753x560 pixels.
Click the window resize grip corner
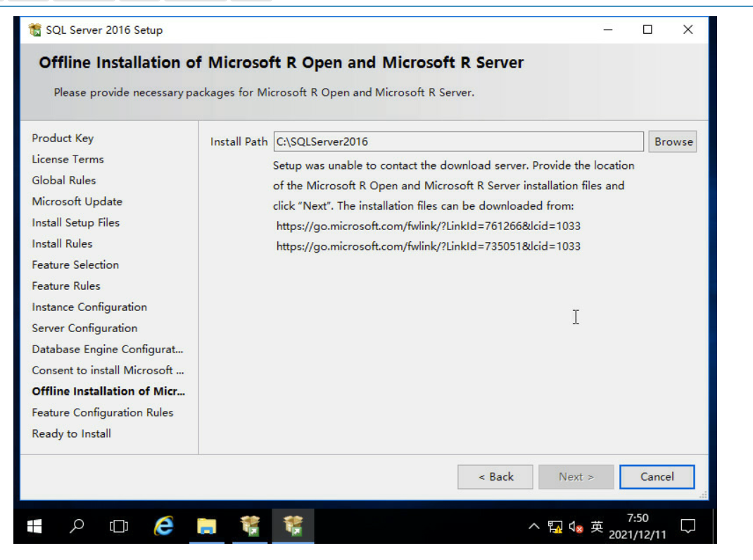[x=703, y=495]
